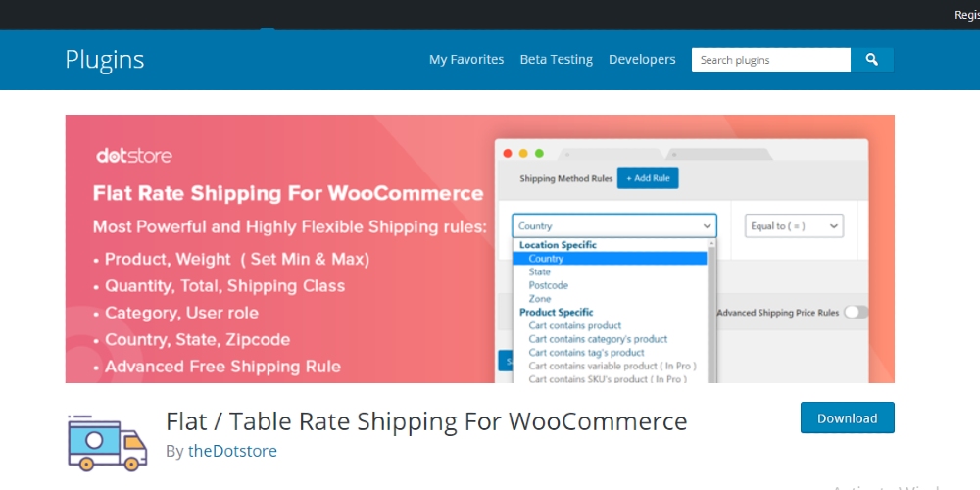Screen dimensions: 980x490
Task: Expand the Country dropdown in banner
Action: click(x=614, y=226)
